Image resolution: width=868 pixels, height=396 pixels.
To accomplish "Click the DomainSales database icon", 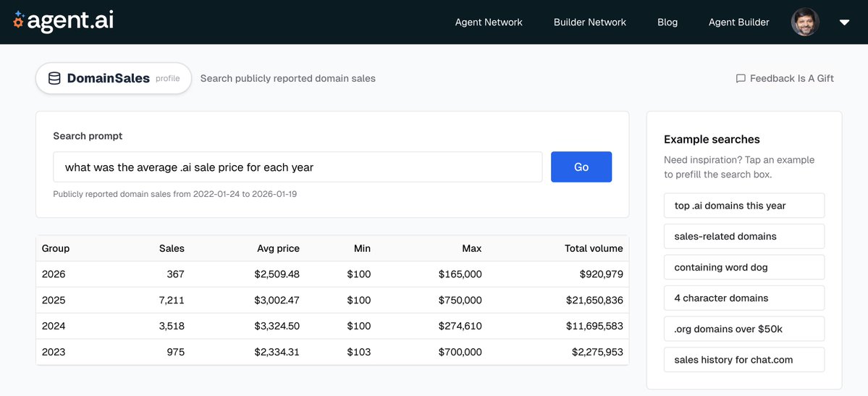I will coord(54,79).
